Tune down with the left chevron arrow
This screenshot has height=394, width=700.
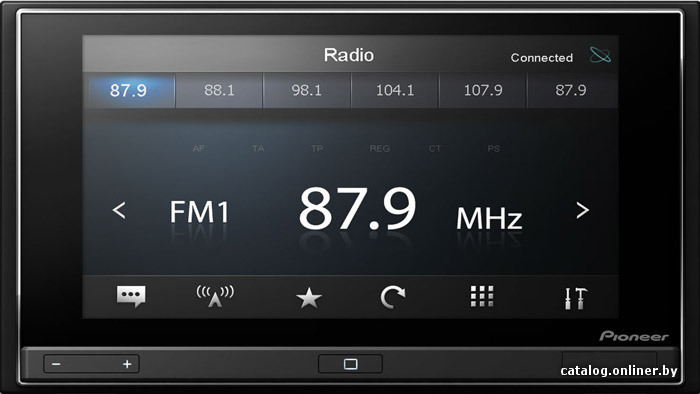click(x=119, y=210)
